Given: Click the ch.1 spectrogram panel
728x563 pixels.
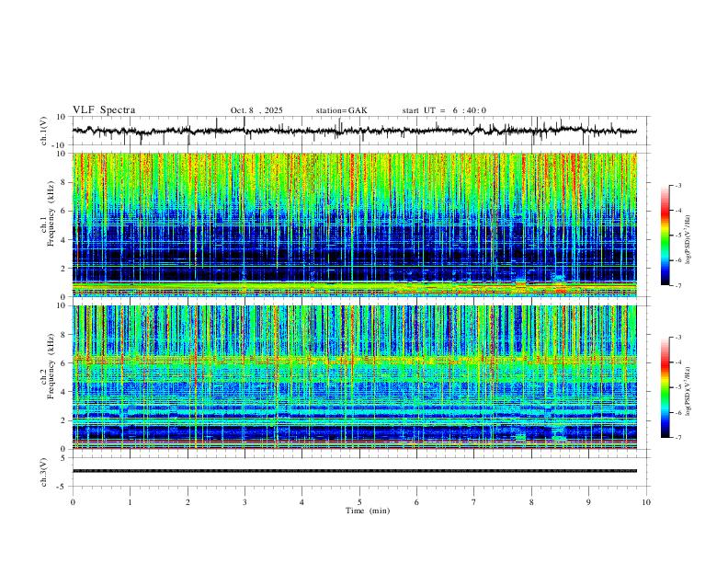Looking at the screenshot, I should (x=354, y=224).
